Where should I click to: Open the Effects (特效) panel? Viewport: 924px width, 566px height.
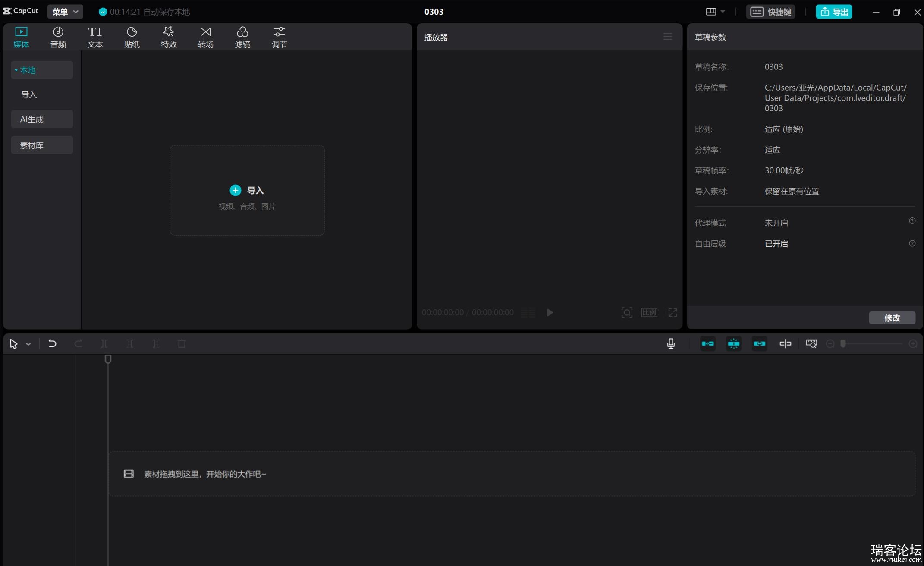[x=169, y=37]
